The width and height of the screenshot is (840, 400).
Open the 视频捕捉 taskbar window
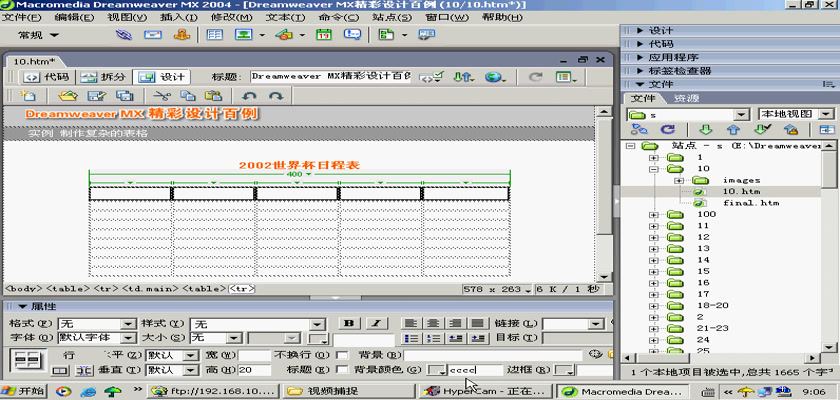pos(349,391)
